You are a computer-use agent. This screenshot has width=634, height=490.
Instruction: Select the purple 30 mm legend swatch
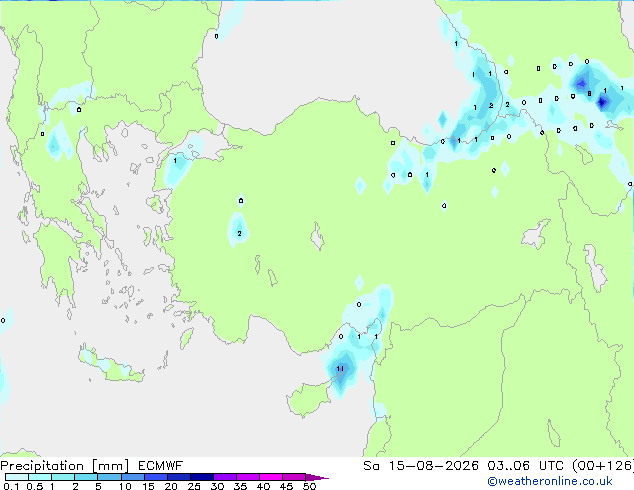pos(225,477)
